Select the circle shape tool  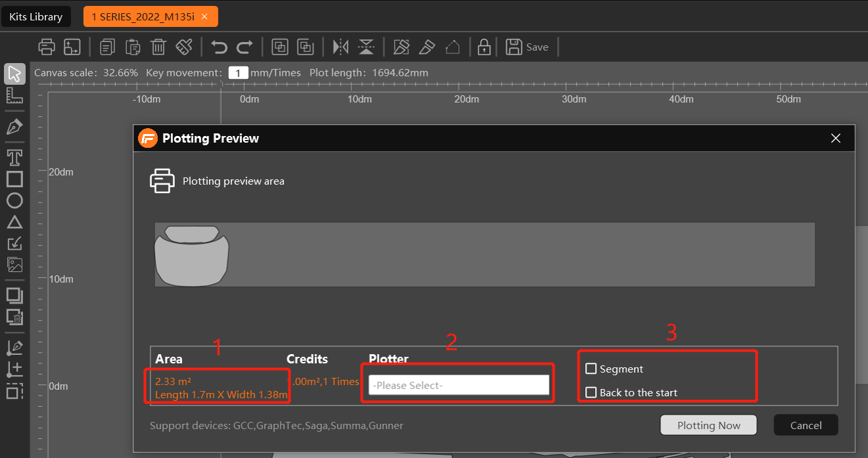[14, 200]
